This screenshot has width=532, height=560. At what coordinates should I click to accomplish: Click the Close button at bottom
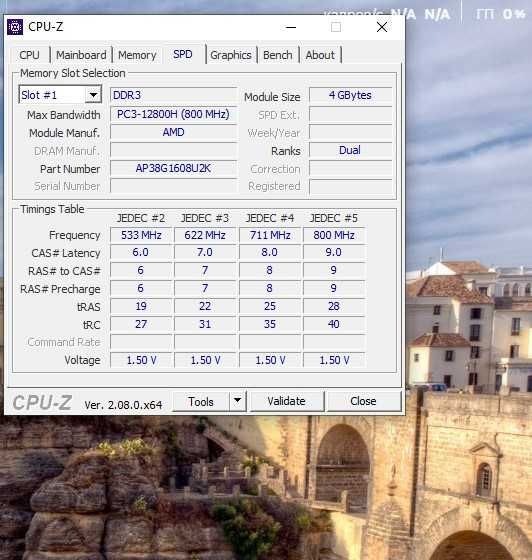(363, 401)
